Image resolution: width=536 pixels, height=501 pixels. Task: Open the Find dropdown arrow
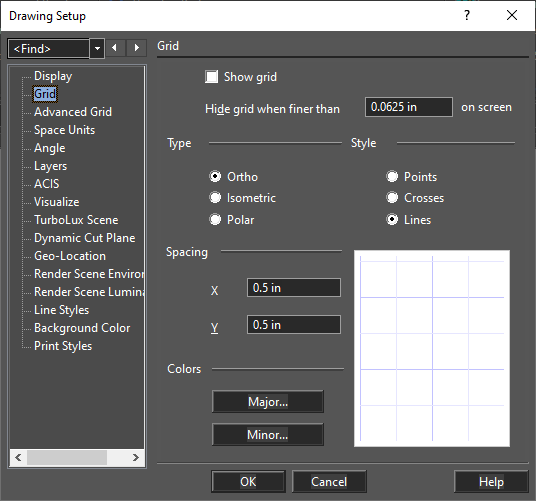(97, 49)
